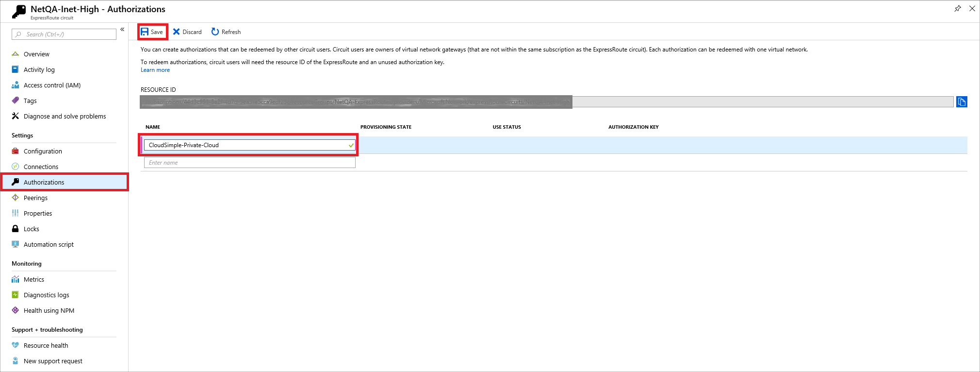Open Diagnose and solve problems

(64, 116)
